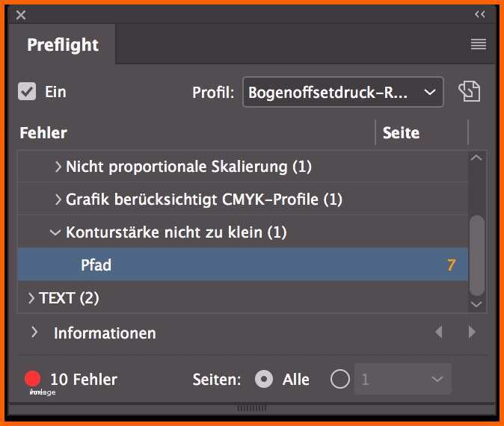504x426 pixels.
Task: Open the Profil dropdown Bogenoffsetdruck
Action: click(343, 92)
